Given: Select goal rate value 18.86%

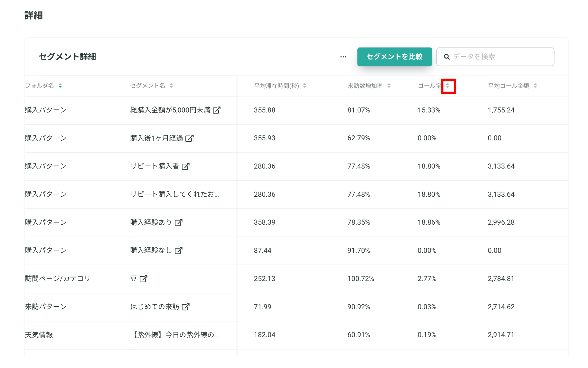Looking at the screenshot, I should (429, 222).
